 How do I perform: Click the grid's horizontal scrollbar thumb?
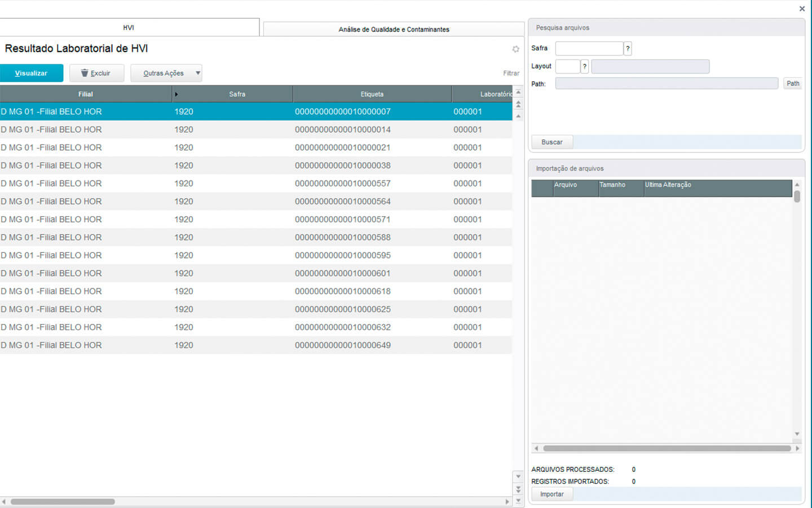click(63, 501)
